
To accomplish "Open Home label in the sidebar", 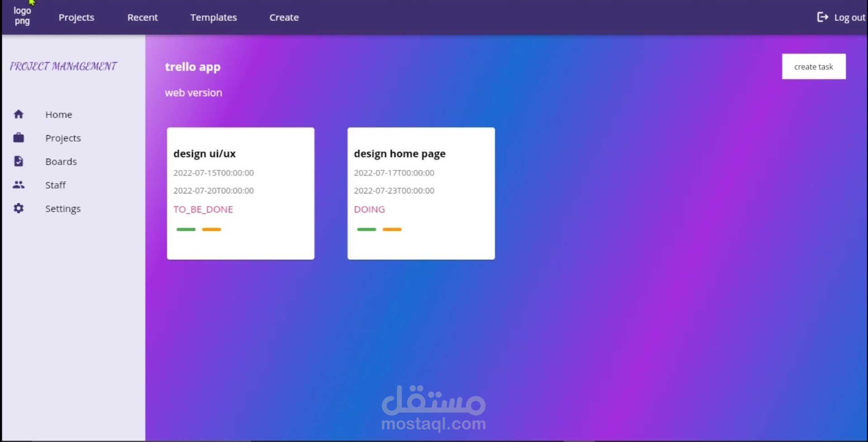I will click(x=59, y=114).
